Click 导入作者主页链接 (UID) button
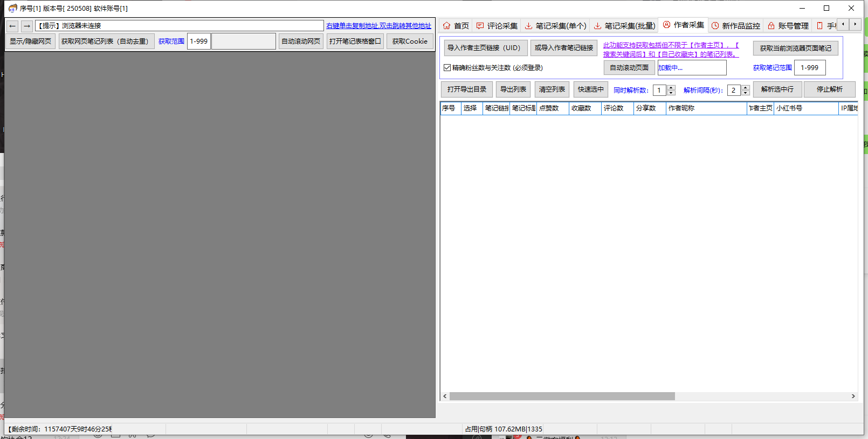This screenshot has width=868, height=439. 486,48
